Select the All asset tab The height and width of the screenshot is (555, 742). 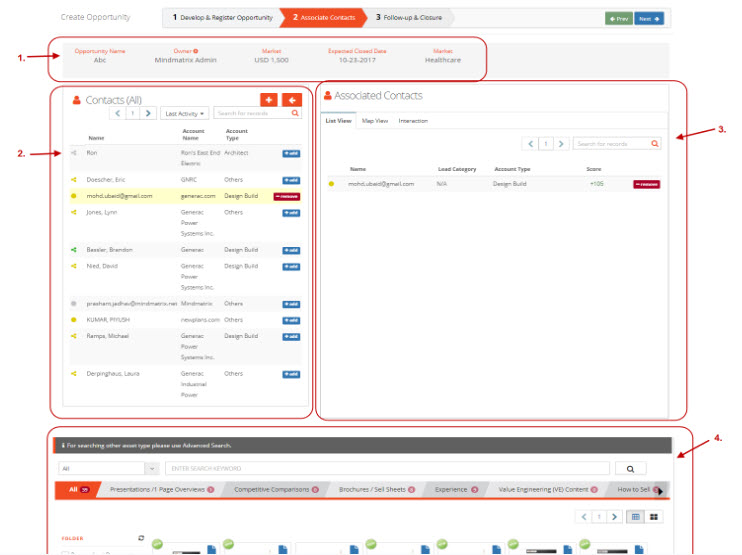[x=79, y=490]
